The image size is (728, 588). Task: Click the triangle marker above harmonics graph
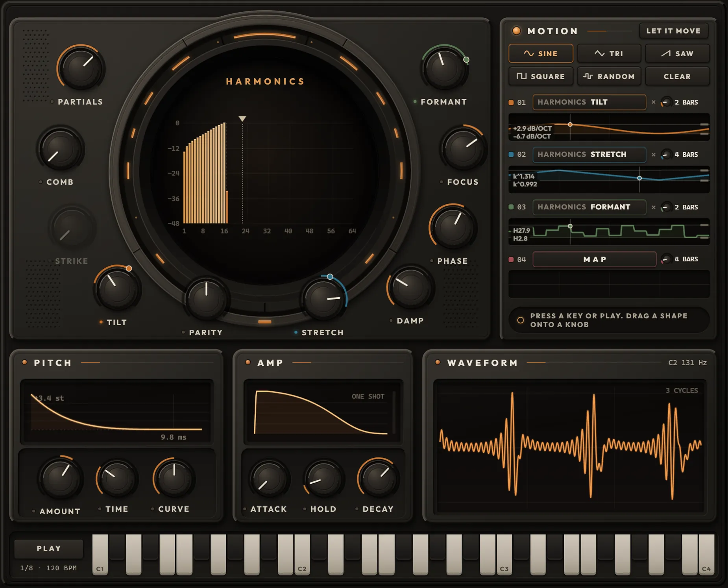(x=242, y=118)
